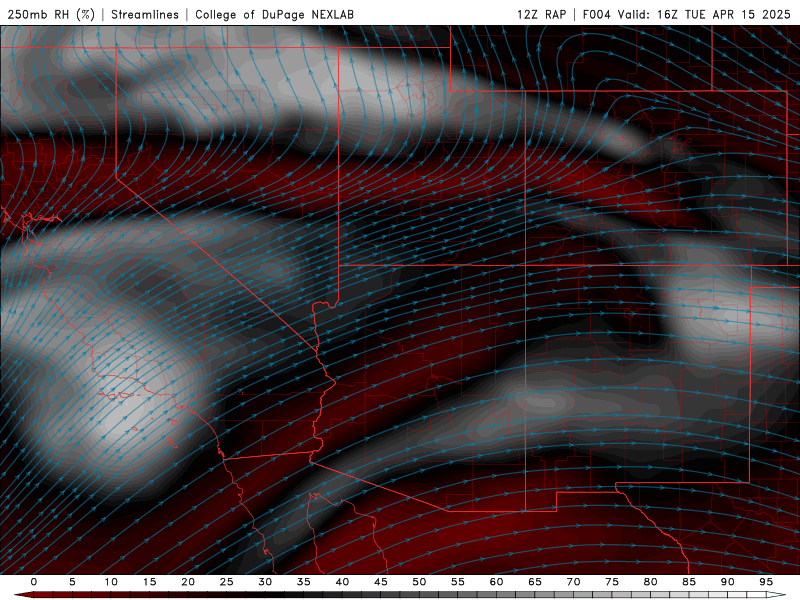The width and height of the screenshot is (800, 600).
Task: Click the '70' colorbar tick label
Action: [573, 582]
